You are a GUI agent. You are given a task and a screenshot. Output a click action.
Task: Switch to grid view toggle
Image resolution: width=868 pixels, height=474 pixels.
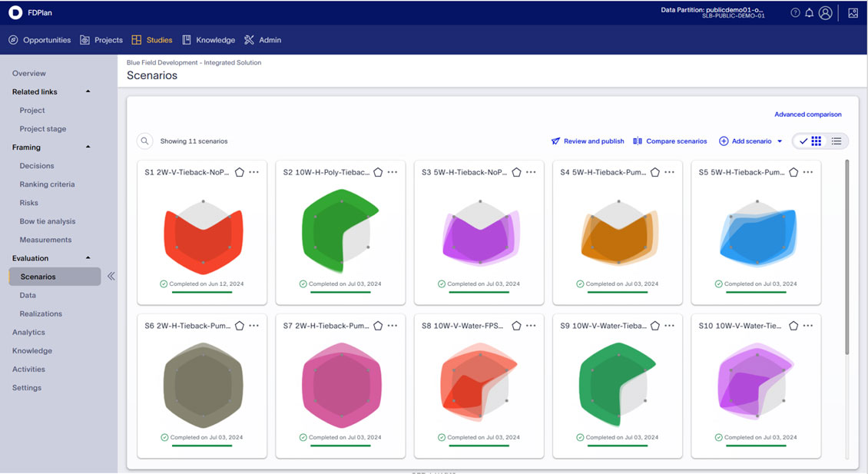tap(816, 141)
